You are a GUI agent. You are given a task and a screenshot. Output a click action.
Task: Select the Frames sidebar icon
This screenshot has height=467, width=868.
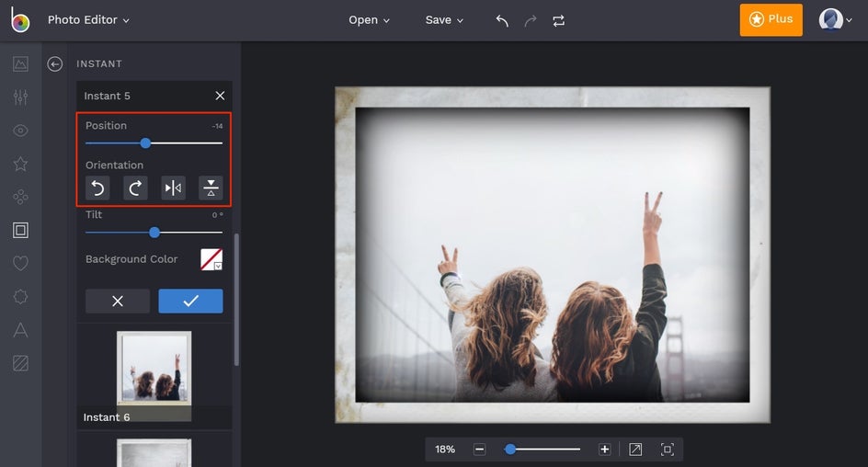point(20,230)
